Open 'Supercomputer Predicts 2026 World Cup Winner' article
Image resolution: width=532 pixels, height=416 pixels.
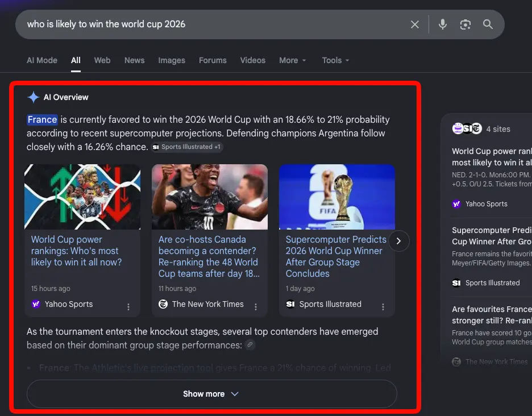click(x=336, y=256)
